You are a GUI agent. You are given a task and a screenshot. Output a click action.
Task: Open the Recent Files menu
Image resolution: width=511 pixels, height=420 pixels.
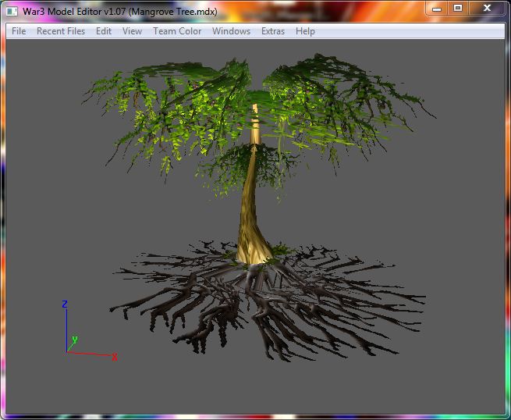pos(61,31)
